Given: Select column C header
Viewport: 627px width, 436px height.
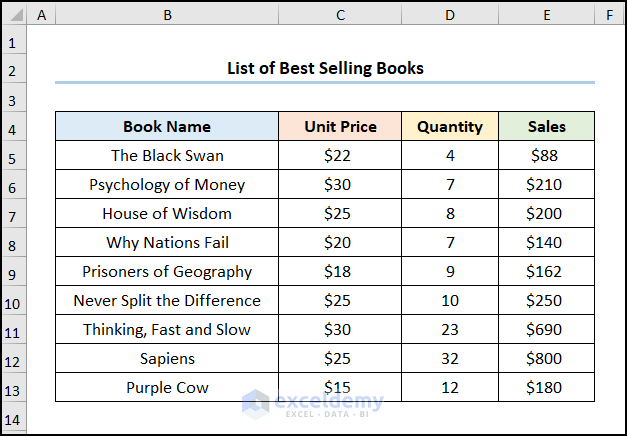Looking at the screenshot, I should (340, 15).
